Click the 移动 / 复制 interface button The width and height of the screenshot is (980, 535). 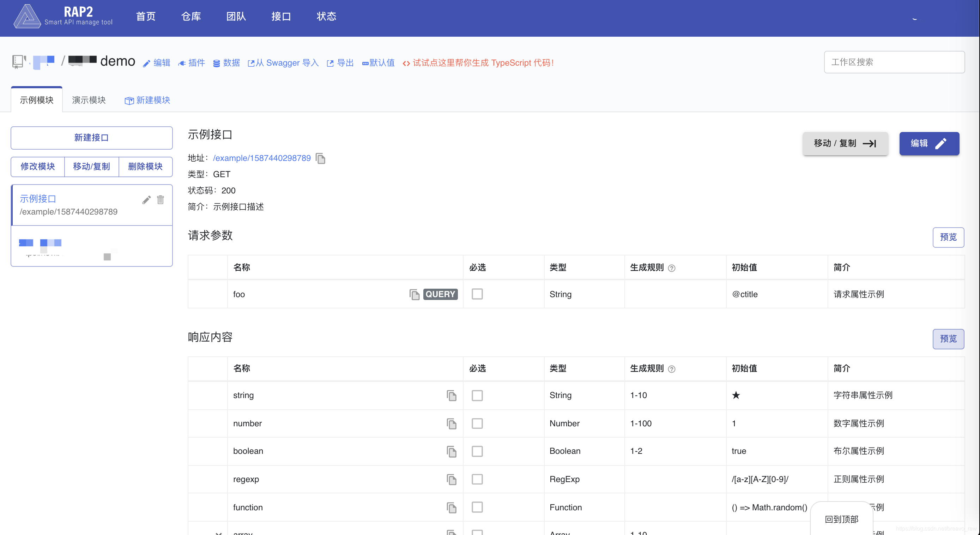pos(845,143)
